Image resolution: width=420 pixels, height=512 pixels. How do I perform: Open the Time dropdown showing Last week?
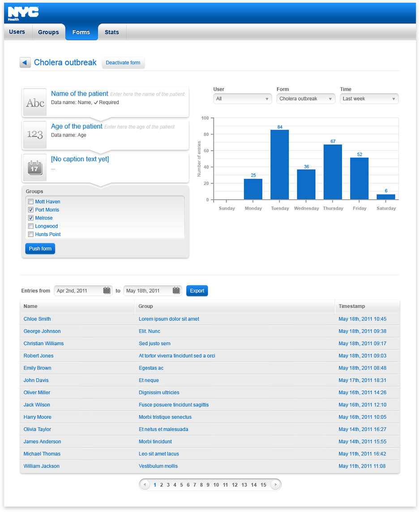click(x=369, y=98)
